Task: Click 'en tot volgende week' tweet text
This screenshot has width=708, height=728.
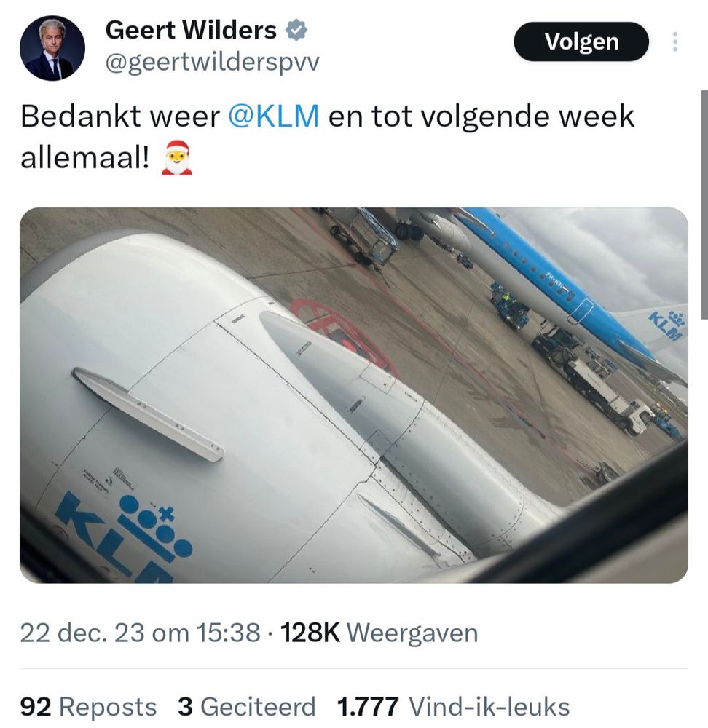Action: [481, 116]
